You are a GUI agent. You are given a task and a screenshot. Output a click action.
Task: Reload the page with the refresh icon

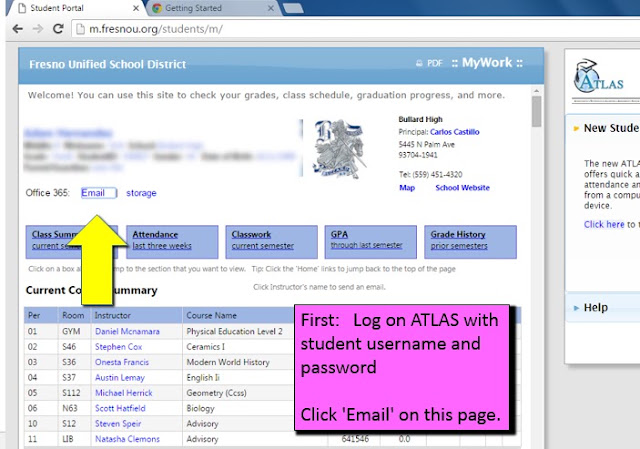click(58, 29)
